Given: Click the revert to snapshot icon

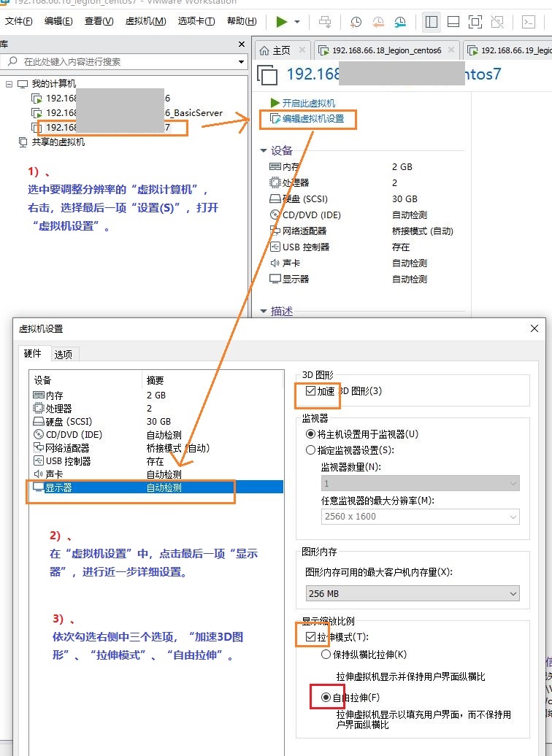Looking at the screenshot, I should (x=377, y=22).
